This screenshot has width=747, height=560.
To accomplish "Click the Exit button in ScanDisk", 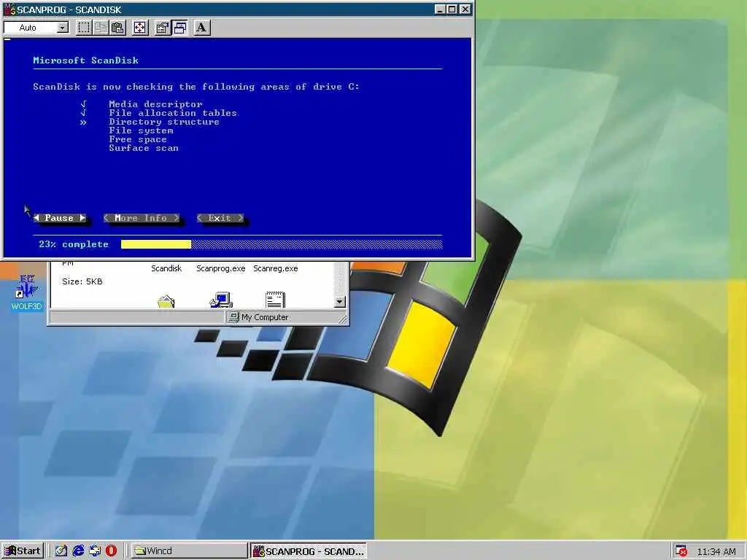I will [x=220, y=218].
